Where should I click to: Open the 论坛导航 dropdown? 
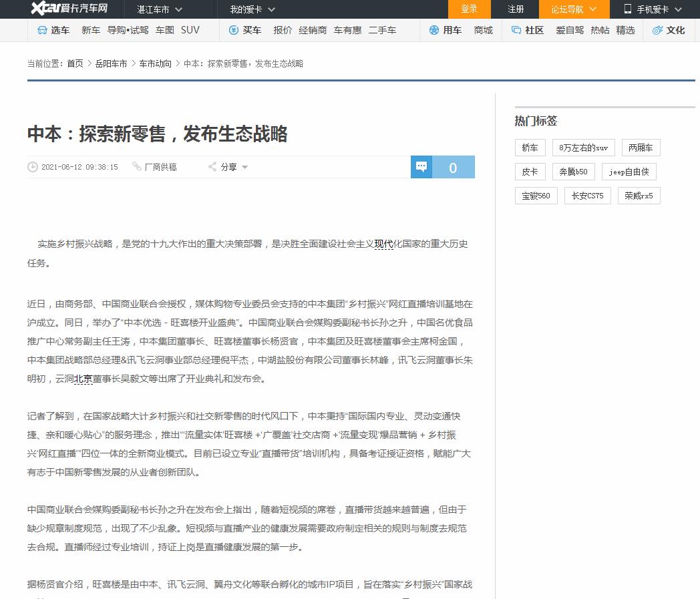pos(574,9)
